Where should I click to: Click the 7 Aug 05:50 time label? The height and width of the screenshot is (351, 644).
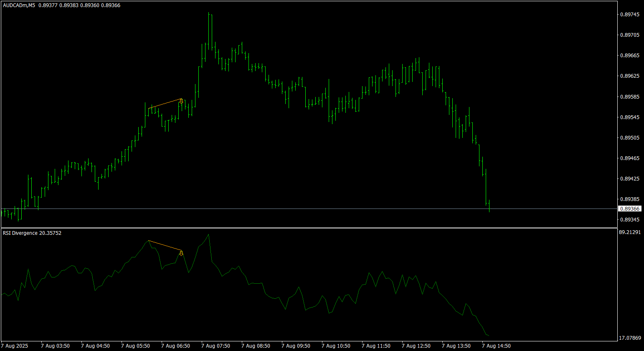click(x=135, y=346)
